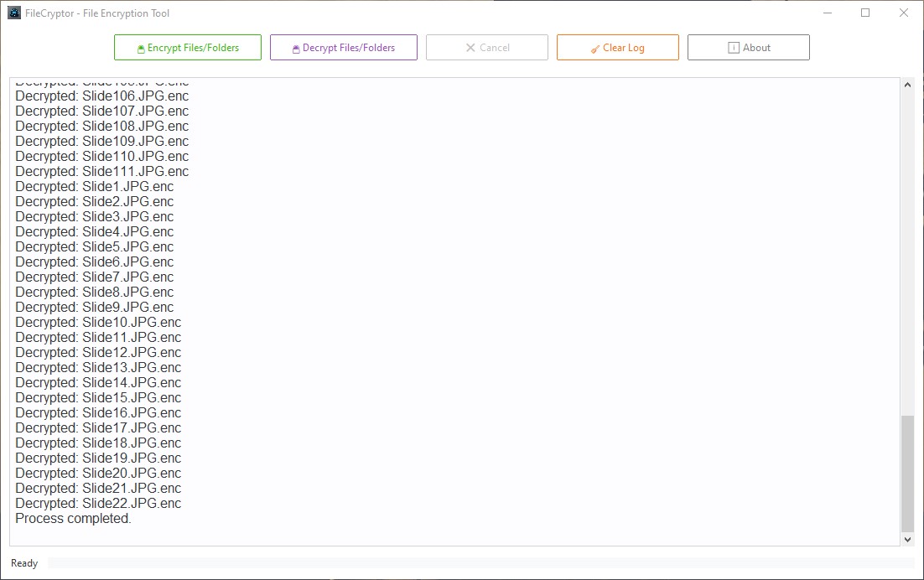The height and width of the screenshot is (580, 924).
Task: Click log entry 'Decrypted: Slide17.JPG.enc'
Action: coord(98,428)
